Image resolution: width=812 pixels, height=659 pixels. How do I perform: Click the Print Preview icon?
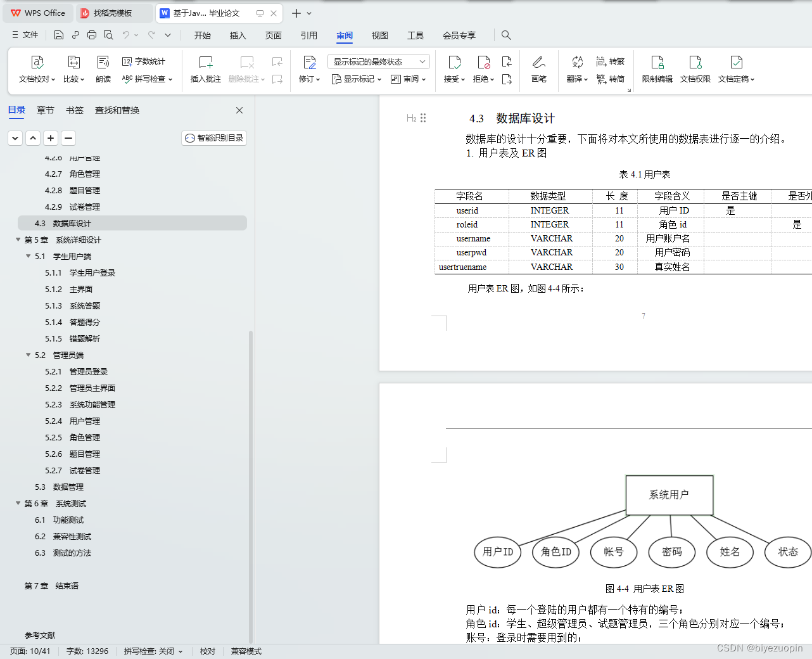coord(108,35)
